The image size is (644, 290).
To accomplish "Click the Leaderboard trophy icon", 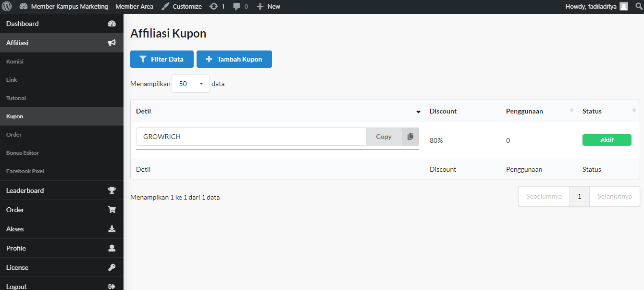I will (111, 190).
